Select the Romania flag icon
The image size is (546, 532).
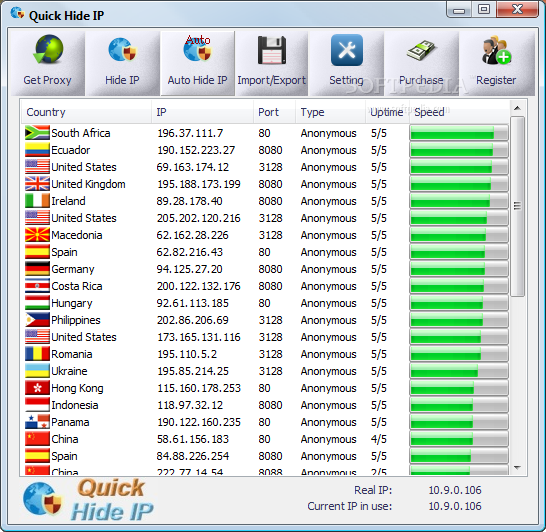[x=37, y=354]
